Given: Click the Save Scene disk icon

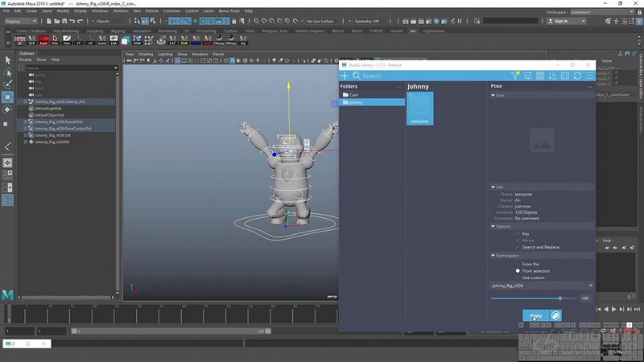Looking at the screenshot, I should tap(64, 21).
